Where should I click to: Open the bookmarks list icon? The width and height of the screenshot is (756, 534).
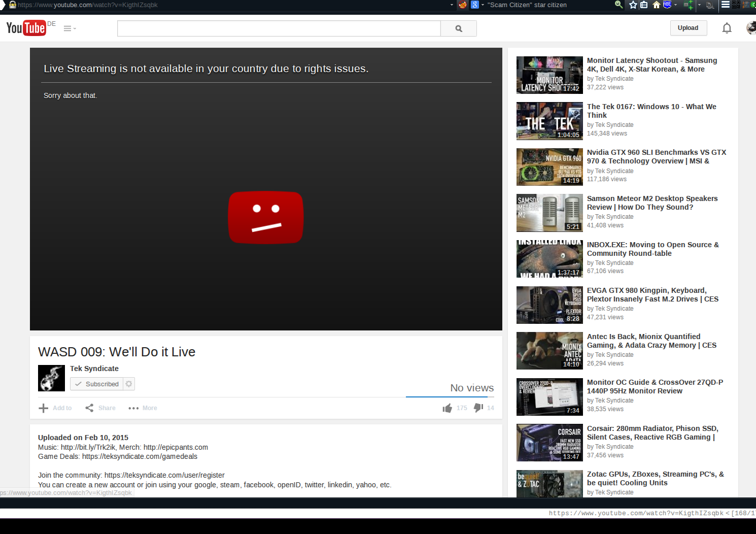tap(644, 5)
